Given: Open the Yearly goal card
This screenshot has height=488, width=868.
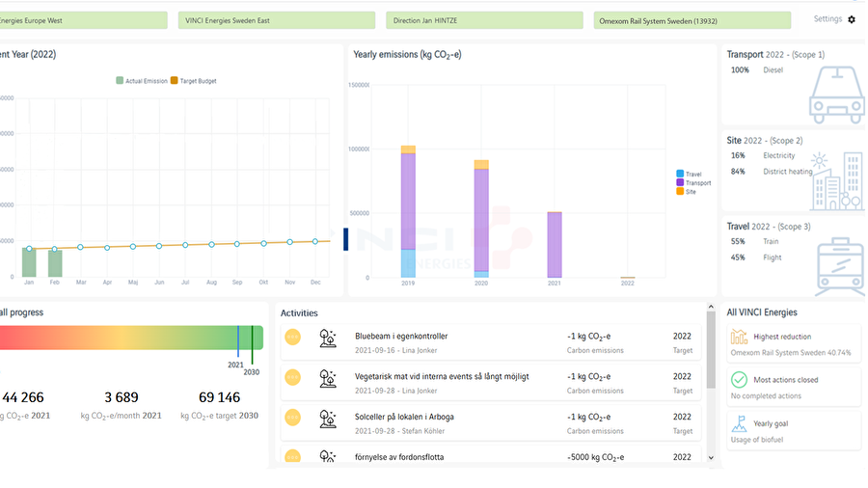Looking at the screenshot, I should pyautogui.click(x=794, y=430).
